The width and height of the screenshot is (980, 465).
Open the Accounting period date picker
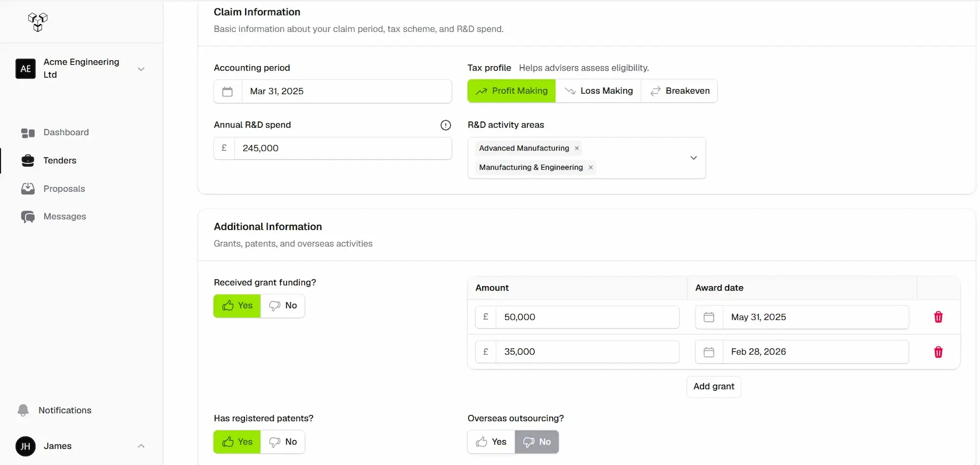(x=333, y=92)
